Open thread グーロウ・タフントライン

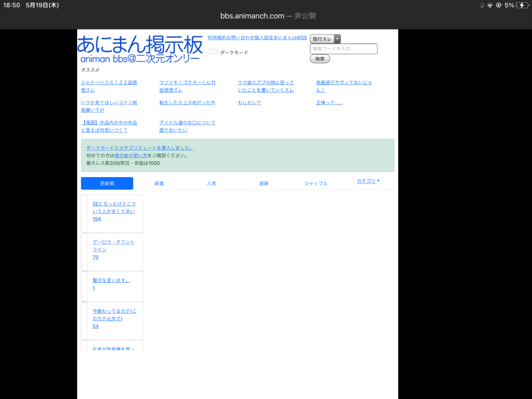pyautogui.click(x=114, y=246)
